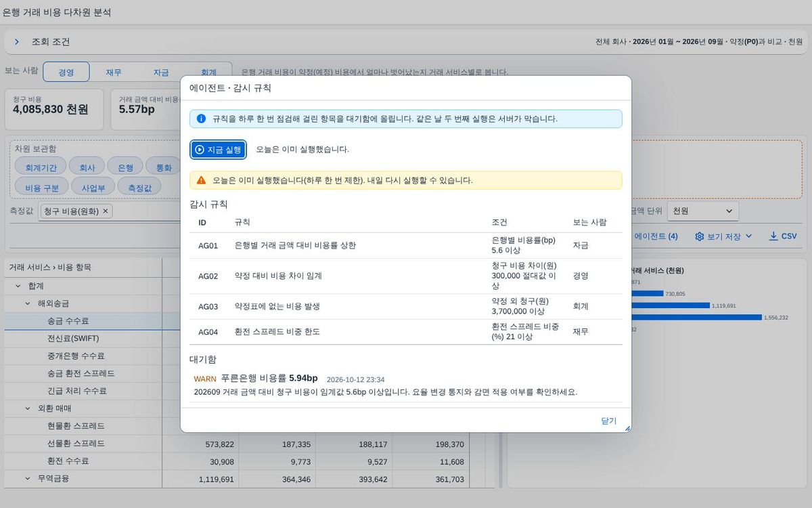Select the 청구 비용 4,085,830 천원 card
This screenshot has width=812, height=508.
tap(54, 109)
